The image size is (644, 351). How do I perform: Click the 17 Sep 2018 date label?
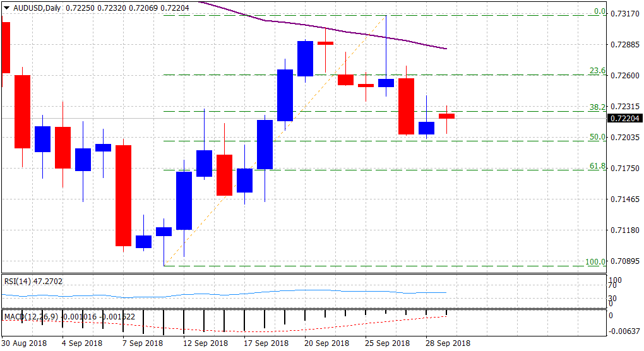(266, 343)
